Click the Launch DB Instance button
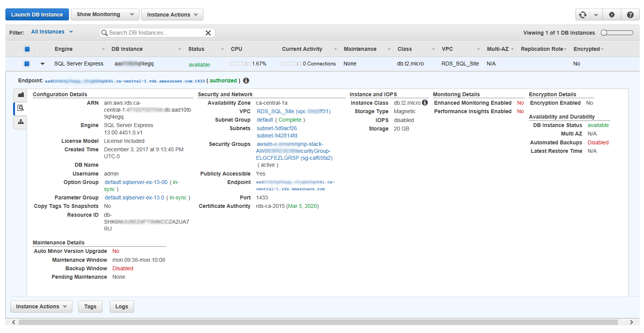This screenshot has width=644, height=333. [x=37, y=15]
